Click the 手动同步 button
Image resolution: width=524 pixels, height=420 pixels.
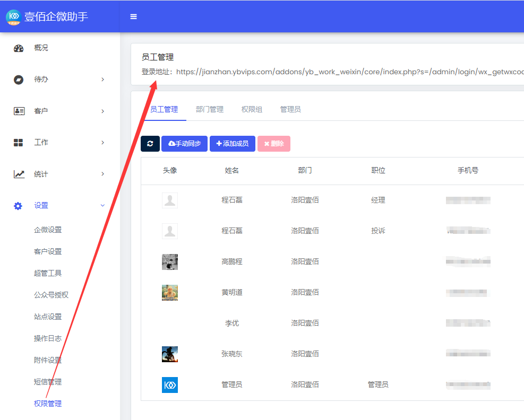(x=184, y=144)
